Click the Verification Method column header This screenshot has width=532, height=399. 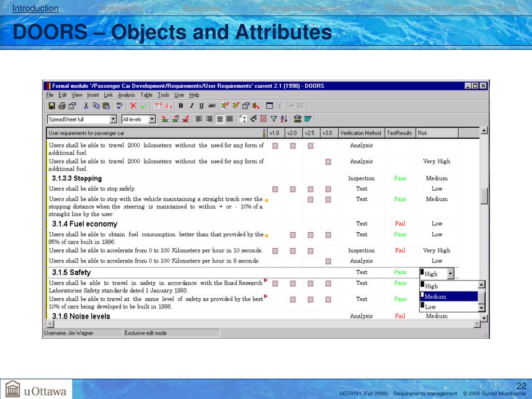coord(361,133)
